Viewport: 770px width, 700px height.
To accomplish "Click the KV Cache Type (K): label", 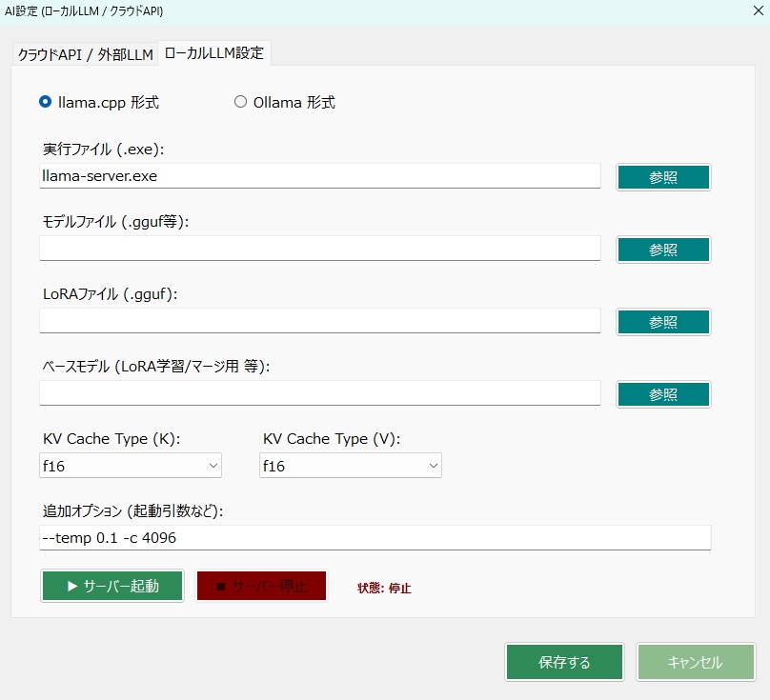I will click(x=111, y=438).
